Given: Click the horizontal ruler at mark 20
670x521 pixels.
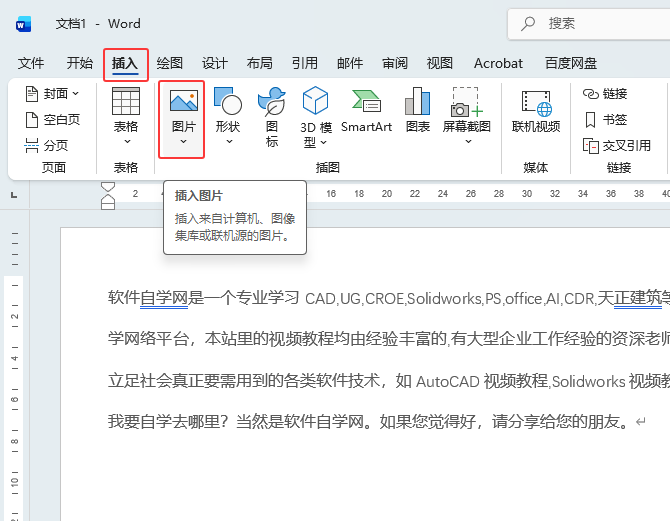Looking at the screenshot, I should pyautogui.click(x=387, y=194).
